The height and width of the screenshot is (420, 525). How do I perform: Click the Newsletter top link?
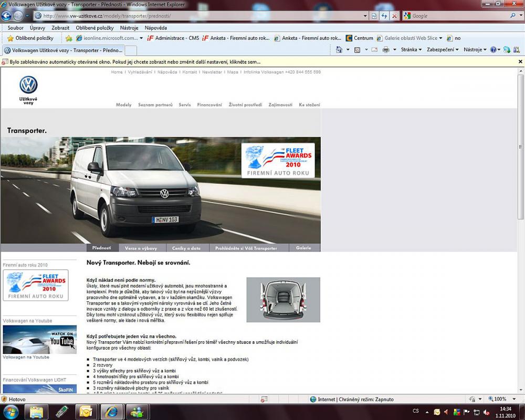[x=212, y=72]
